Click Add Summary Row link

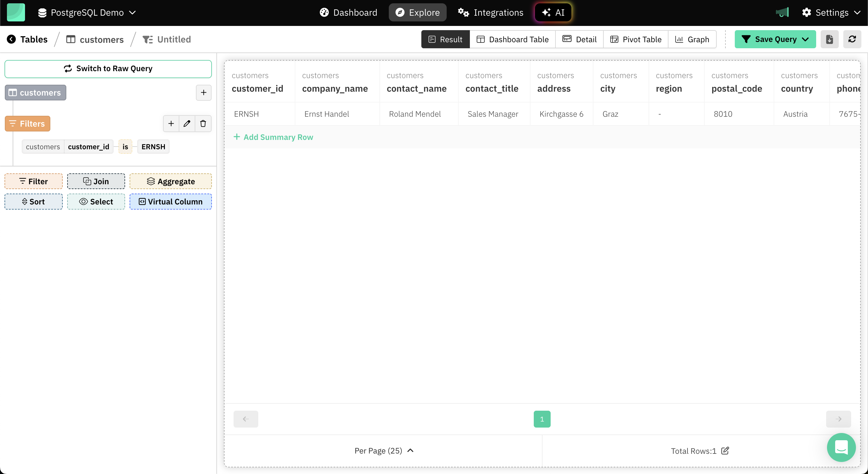pos(273,137)
